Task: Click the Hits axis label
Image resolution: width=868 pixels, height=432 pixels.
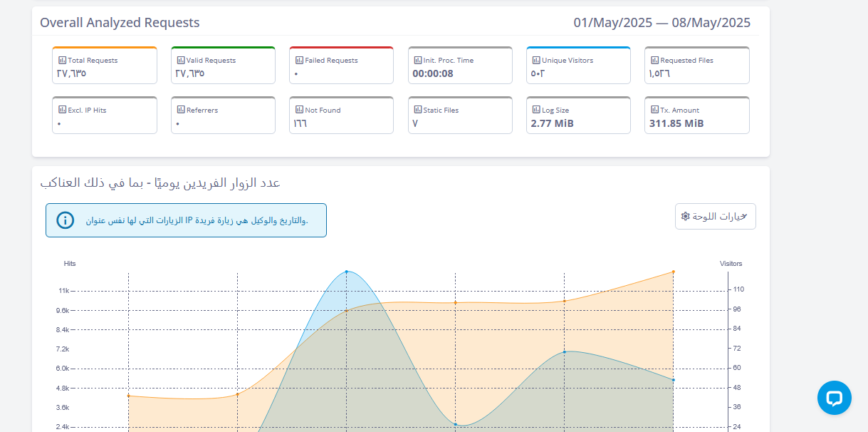Action: 70,264
